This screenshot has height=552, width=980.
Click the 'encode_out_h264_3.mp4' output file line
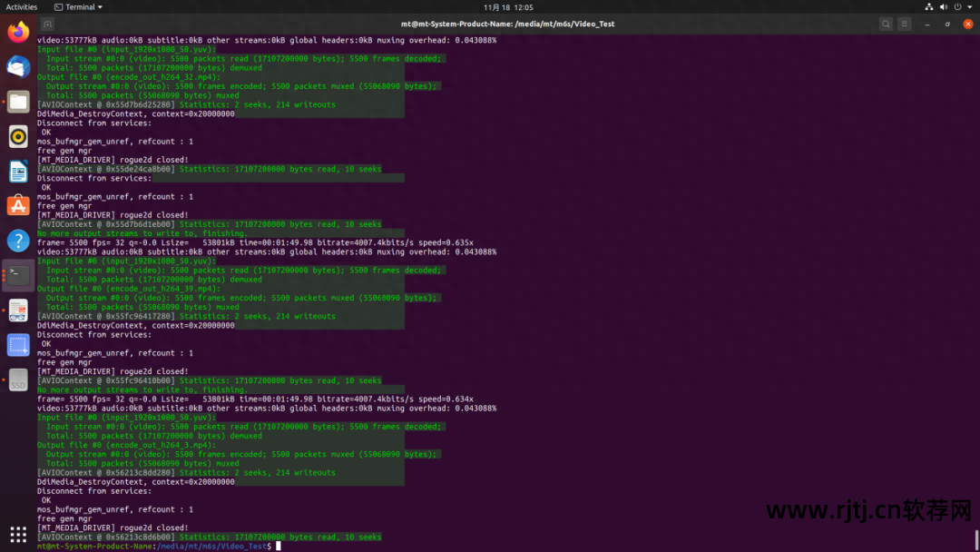point(126,445)
